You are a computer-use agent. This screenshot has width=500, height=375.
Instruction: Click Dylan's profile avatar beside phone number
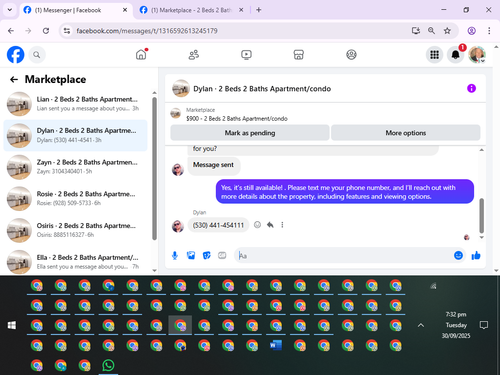click(x=178, y=226)
